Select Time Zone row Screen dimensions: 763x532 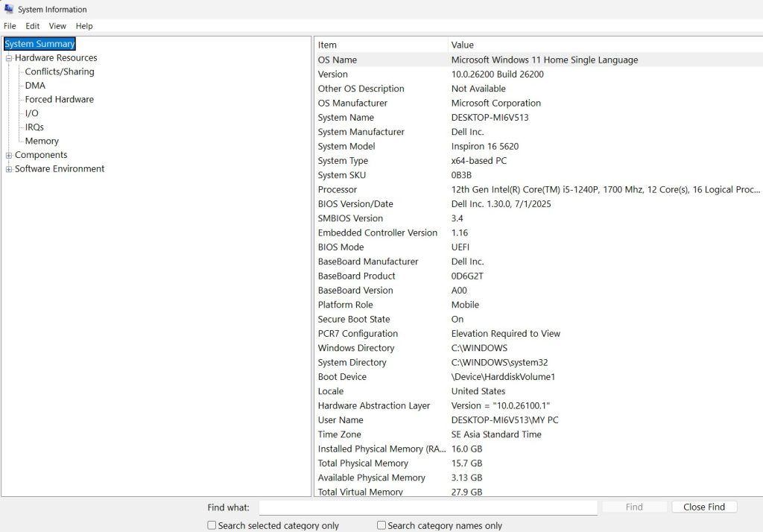tap(539, 434)
